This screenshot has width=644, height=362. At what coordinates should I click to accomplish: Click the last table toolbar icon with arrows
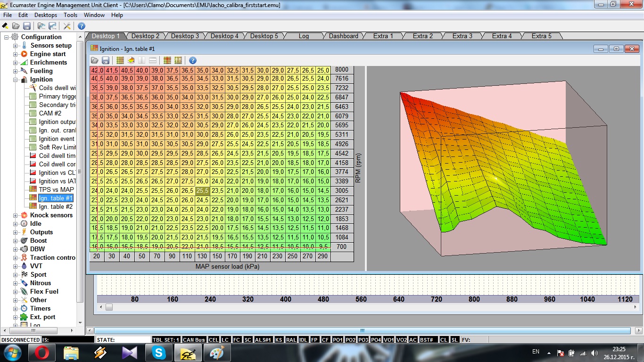pos(178,60)
